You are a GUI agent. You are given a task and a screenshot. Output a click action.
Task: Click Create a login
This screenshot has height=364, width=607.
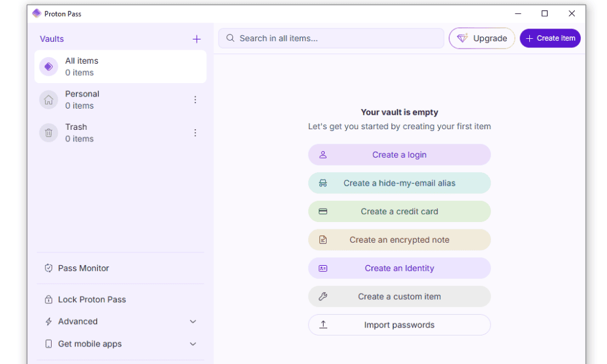pos(399,155)
